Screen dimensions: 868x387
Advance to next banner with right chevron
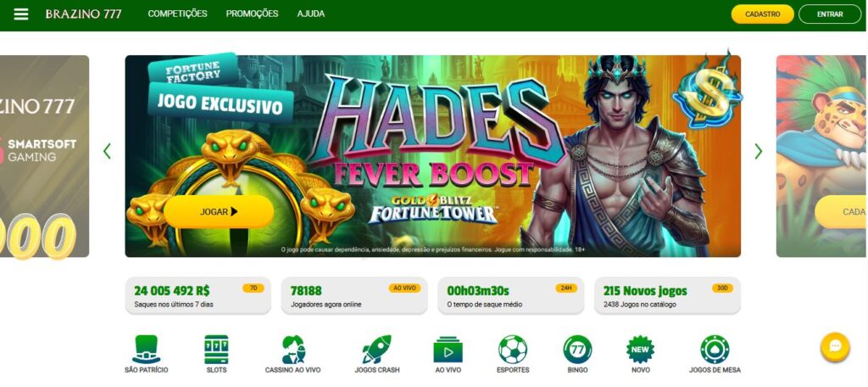click(759, 151)
